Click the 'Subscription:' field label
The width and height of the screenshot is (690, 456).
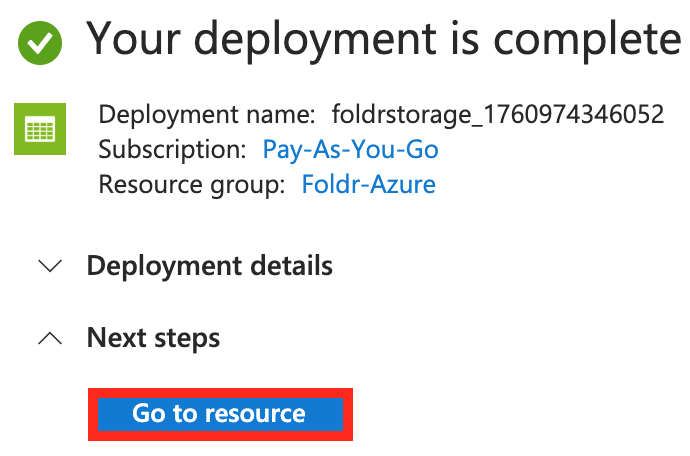coord(172,150)
